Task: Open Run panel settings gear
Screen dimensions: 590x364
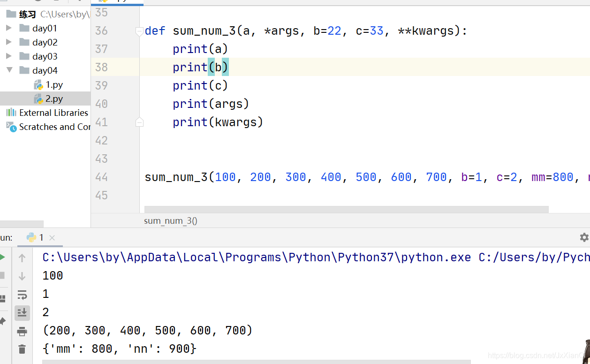Action: pyautogui.click(x=584, y=237)
